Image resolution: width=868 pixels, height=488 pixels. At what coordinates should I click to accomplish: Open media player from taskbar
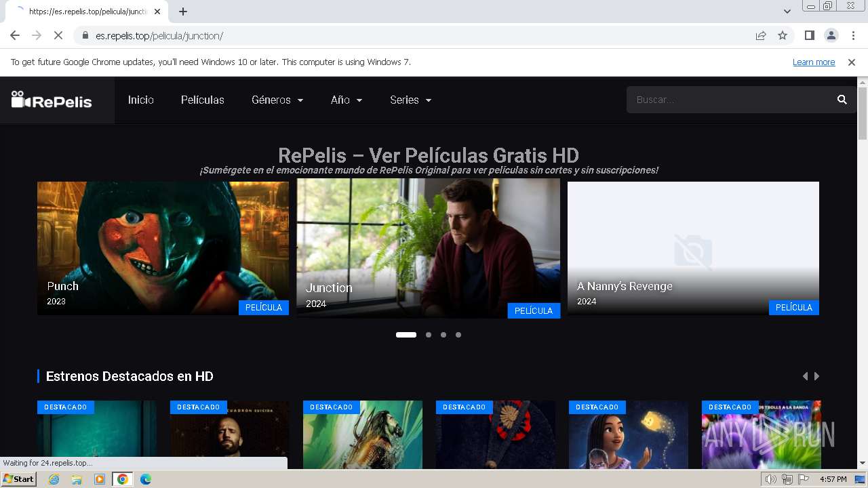[x=100, y=479]
